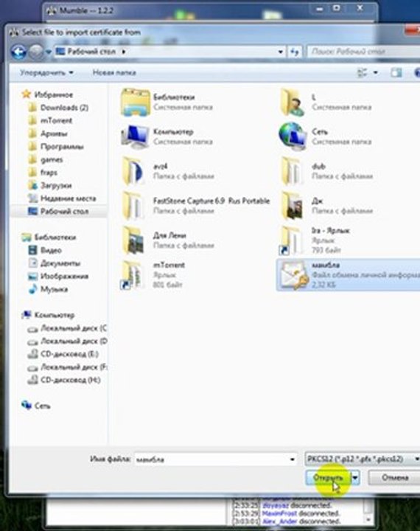This screenshot has height=531, width=420.
Task: Select the Дж folder icon
Action: 293,206
